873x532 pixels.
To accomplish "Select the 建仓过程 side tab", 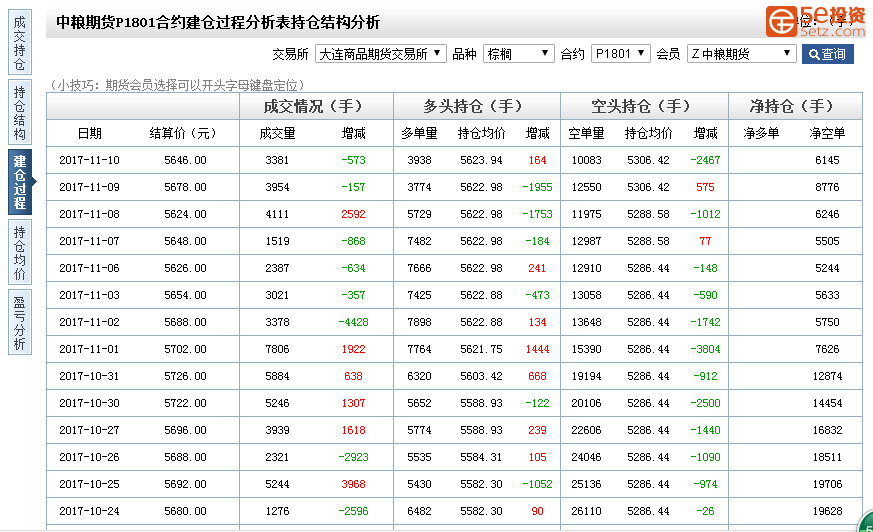I will click(20, 182).
